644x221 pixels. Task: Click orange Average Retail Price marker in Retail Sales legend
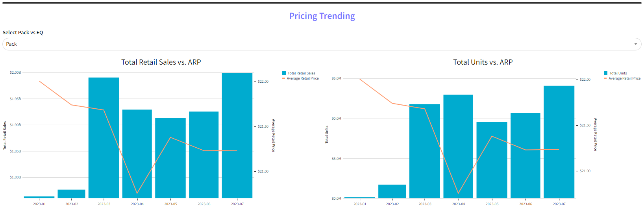283,78
